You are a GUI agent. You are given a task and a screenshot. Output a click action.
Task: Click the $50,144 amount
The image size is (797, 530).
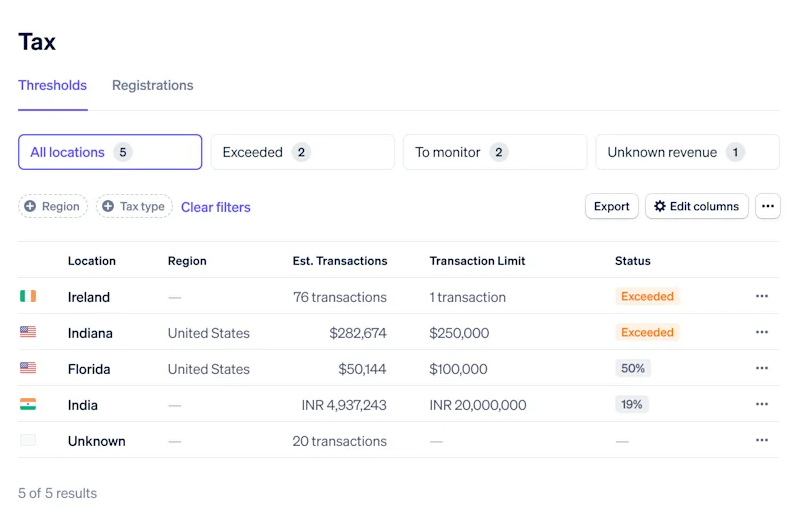(362, 369)
